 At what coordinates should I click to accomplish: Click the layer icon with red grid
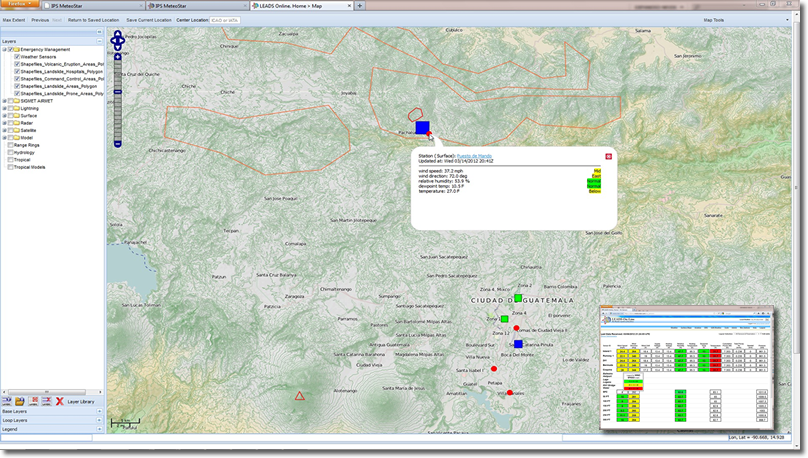pyautogui.click(x=33, y=401)
